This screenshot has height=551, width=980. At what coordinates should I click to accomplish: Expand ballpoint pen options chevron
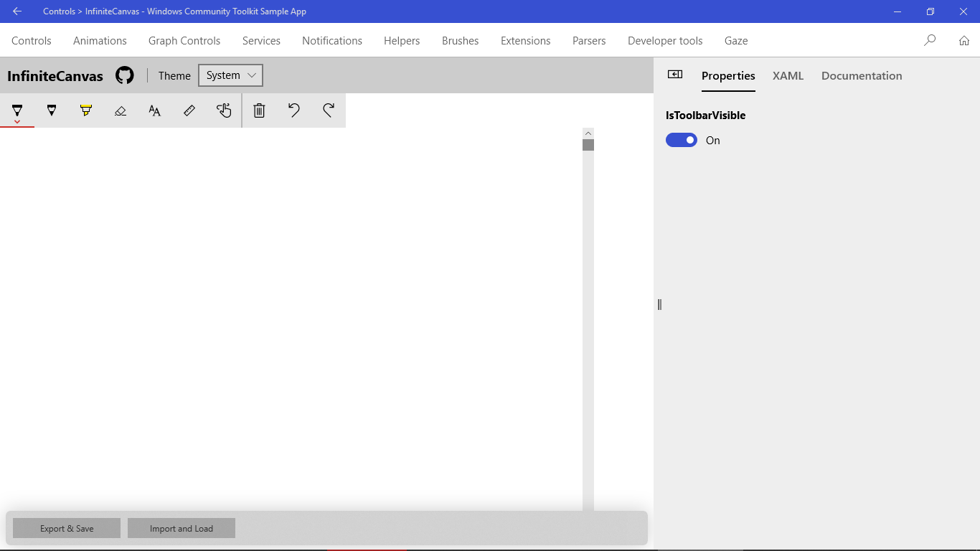click(x=17, y=122)
